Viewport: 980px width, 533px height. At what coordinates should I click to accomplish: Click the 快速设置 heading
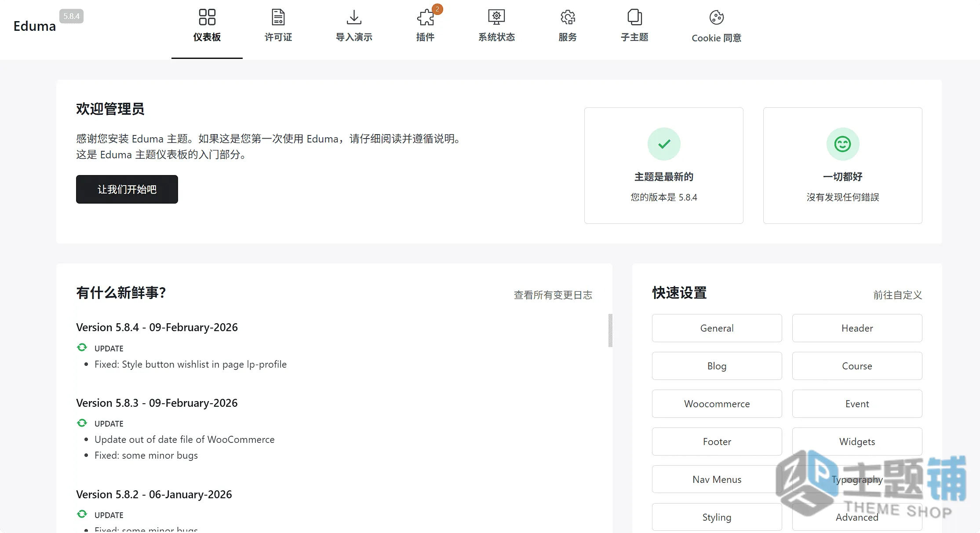pyautogui.click(x=679, y=292)
